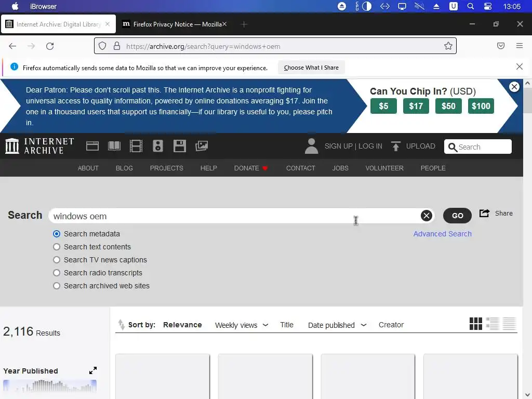
Task: Open the BLOG menu item
Action: (x=124, y=168)
